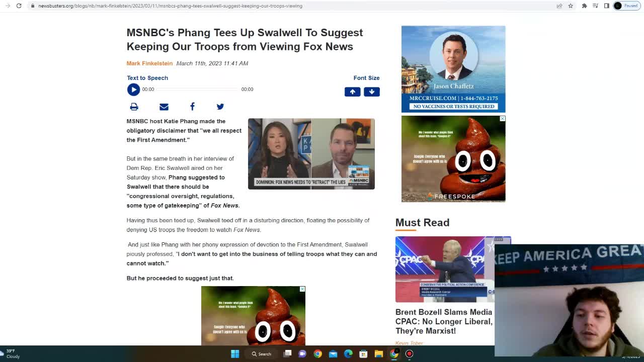Click the Must Read section heading
This screenshot has width=644, height=362.
[x=422, y=222]
